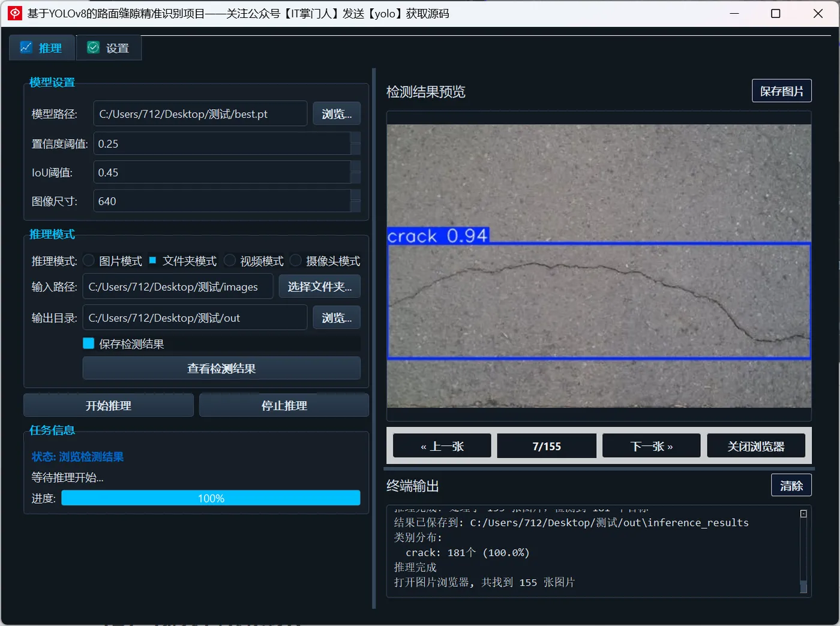Viewport: 840px width, 626px height.
Task: Save the preview using 保存图片
Action: (x=781, y=91)
